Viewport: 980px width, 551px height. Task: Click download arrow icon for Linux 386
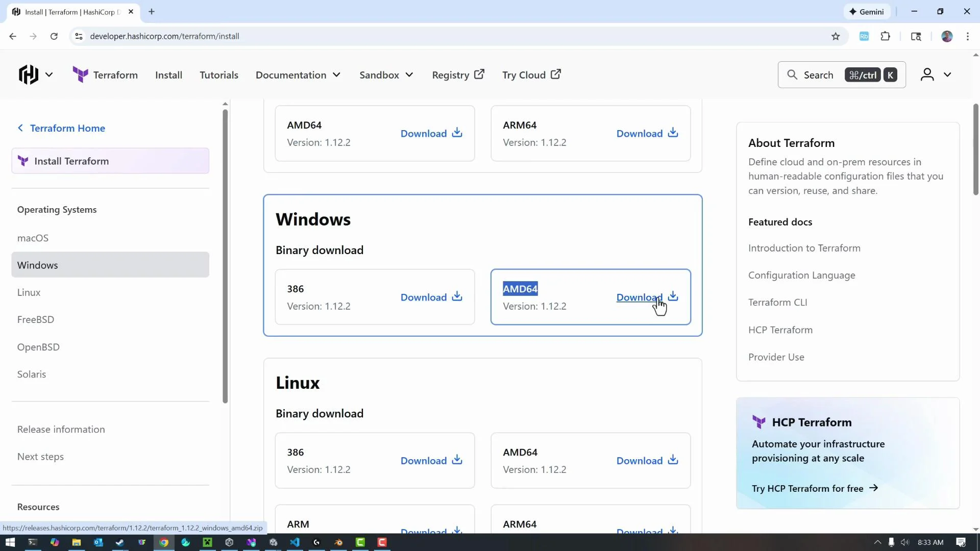[457, 459]
